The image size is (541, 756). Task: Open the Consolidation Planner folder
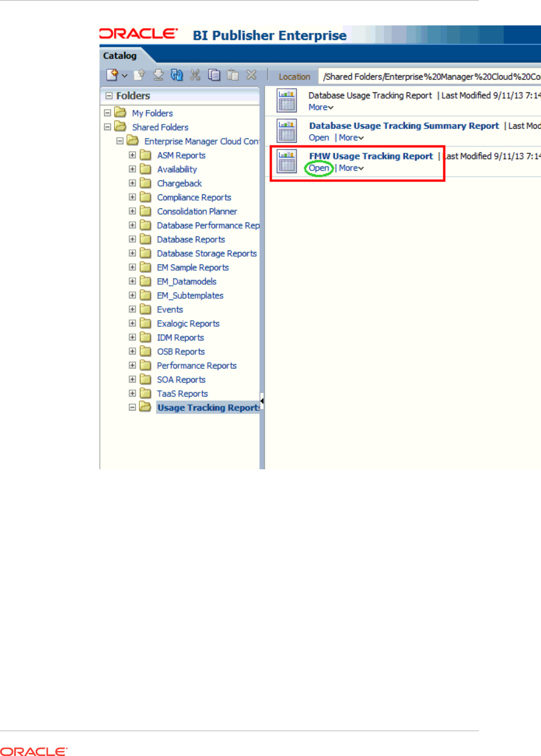[x=197, y=211]
